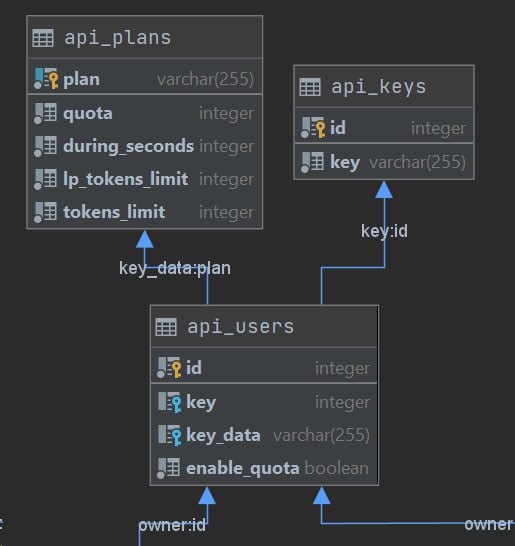515x546 pixels.
Task: Click the arrowhead pointing into api_plans
Action: [145, 239]
